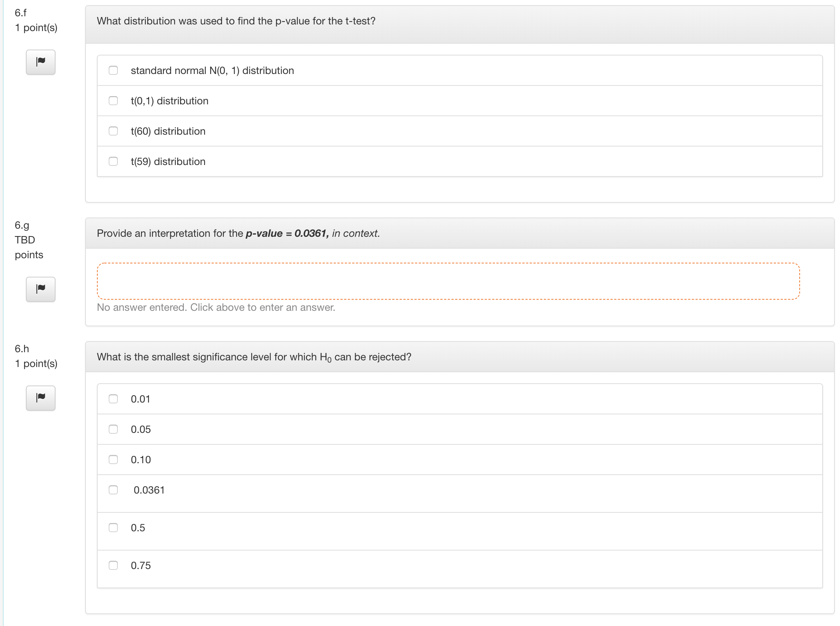Check the 0.05 significance level option
Viewport: 840px width, 626px height.
[x=113, y=429]
